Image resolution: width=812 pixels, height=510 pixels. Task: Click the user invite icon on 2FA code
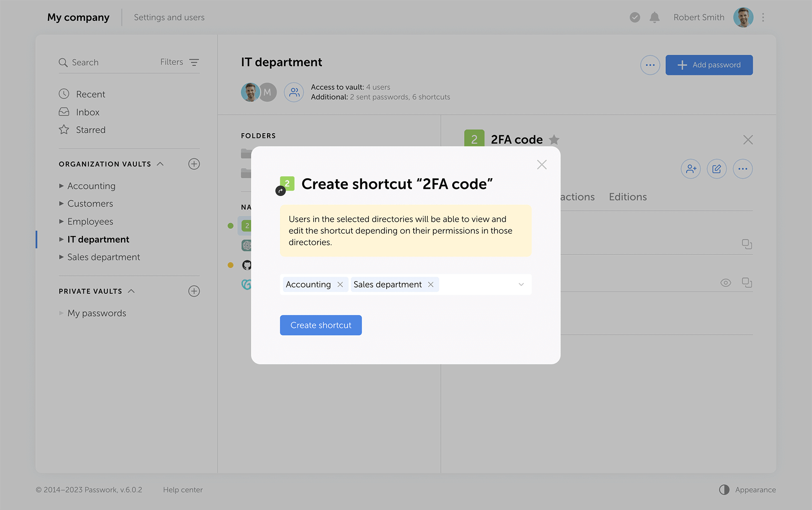691,169
